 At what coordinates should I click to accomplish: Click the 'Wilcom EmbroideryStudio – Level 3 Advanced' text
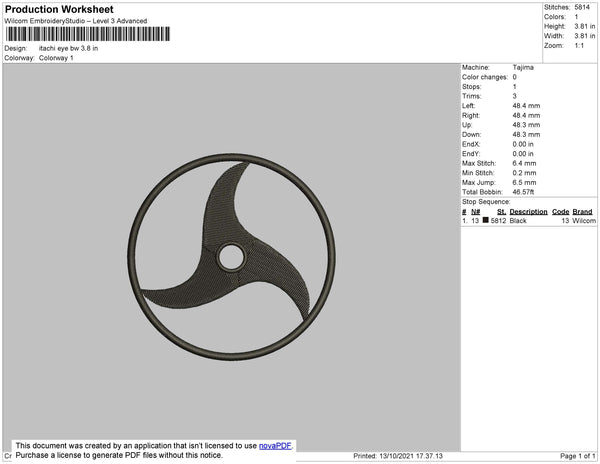[76, 21]
